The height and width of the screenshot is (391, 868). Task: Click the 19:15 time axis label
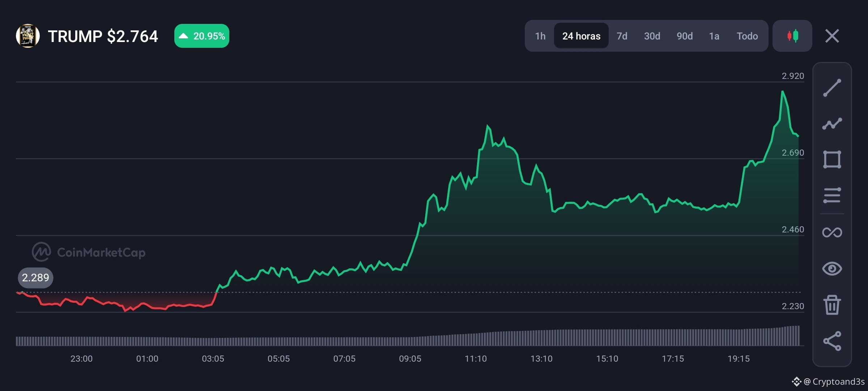pyautogui.click(x=739, y=359)
